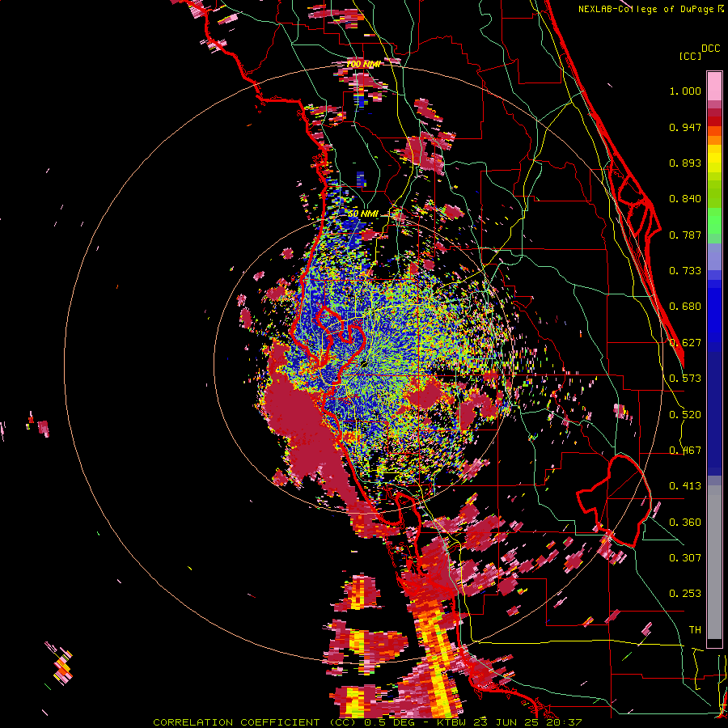Click the DCC label above the legend

(710, 49)
